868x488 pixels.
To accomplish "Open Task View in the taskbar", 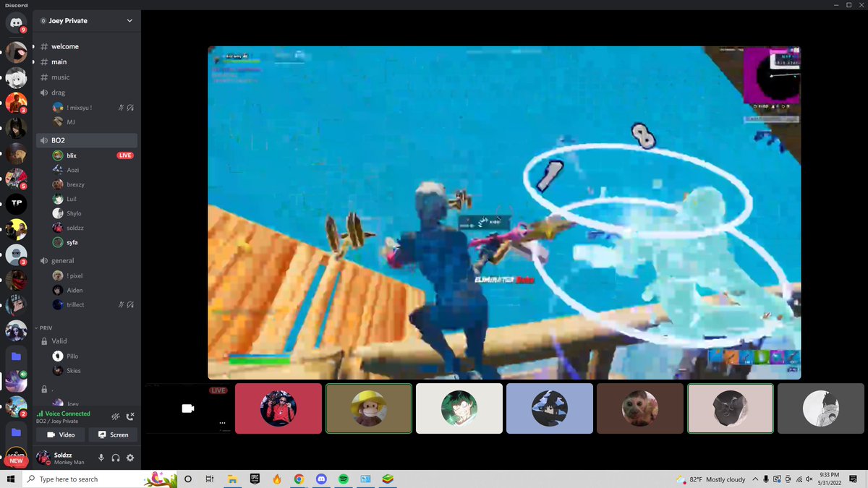I will click(x=210, y=479).
